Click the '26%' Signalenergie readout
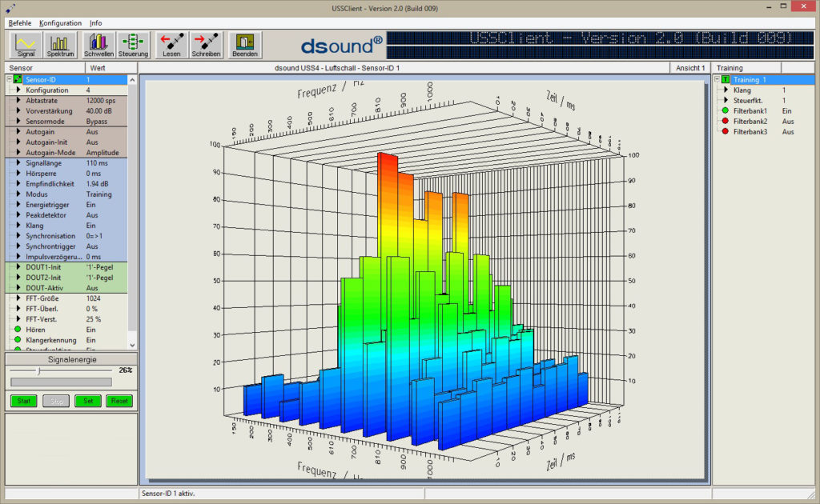The height and width of the screenshot is (504, 820). point(126,370)
